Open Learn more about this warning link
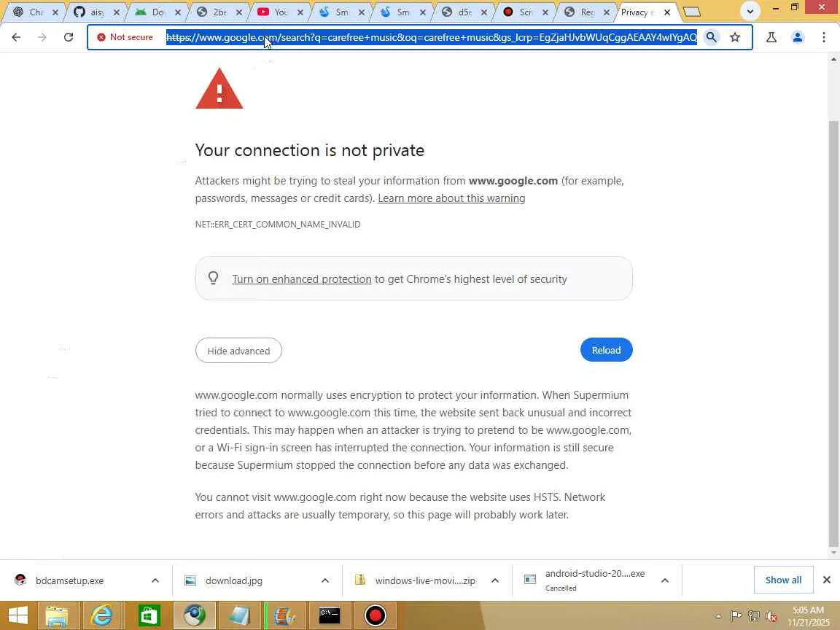This screenshot has width=840, height=630. 451,198
